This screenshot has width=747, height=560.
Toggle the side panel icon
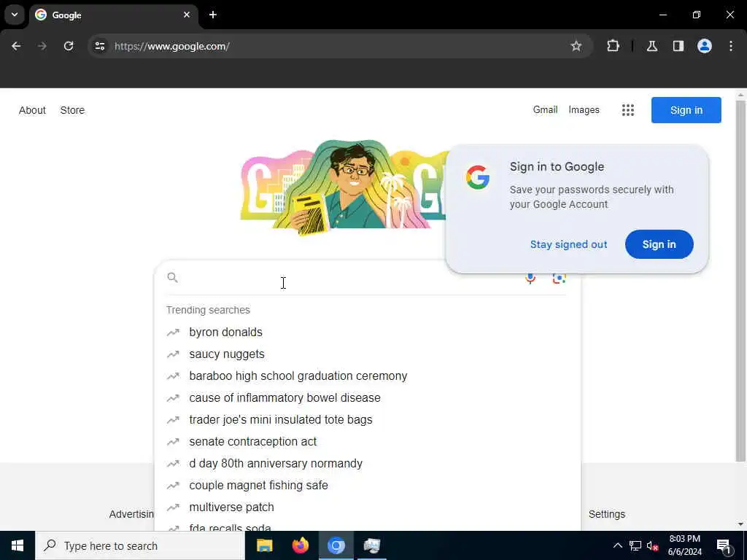[678, 46]
